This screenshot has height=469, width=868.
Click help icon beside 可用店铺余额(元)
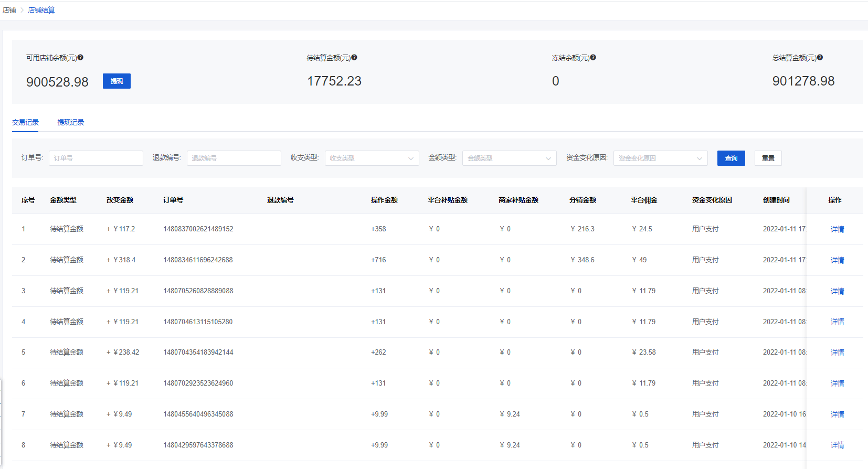(x=80, y=58)
